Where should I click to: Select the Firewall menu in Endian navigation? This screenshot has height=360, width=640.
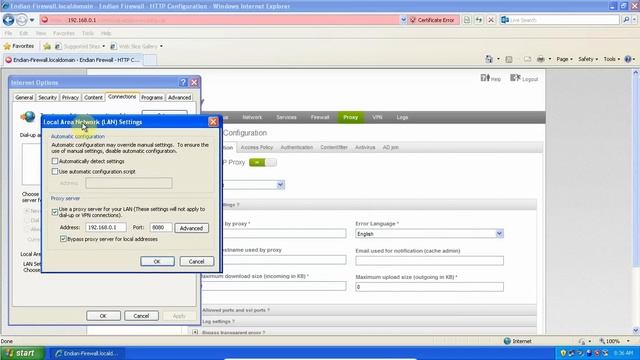320,117
